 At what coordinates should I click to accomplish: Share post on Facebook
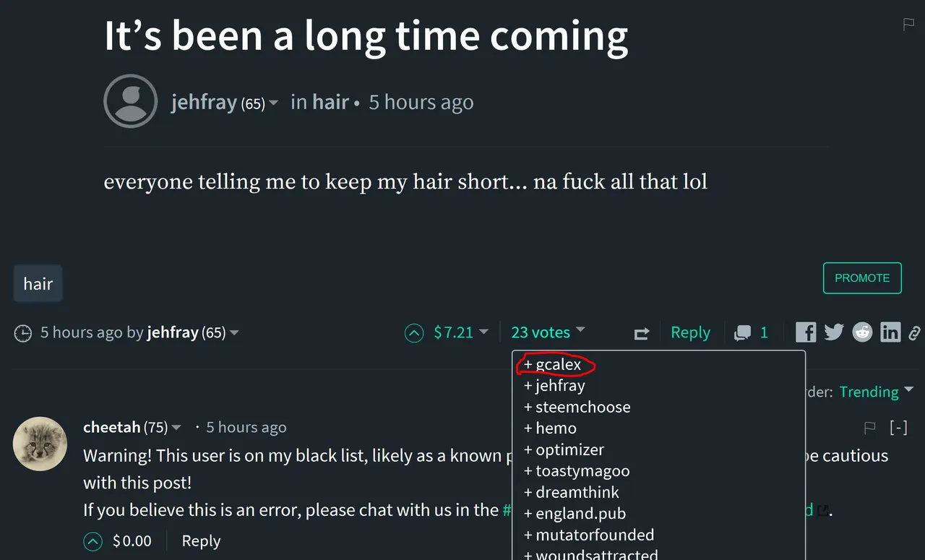pyautogui.click(x=806, y=332)
